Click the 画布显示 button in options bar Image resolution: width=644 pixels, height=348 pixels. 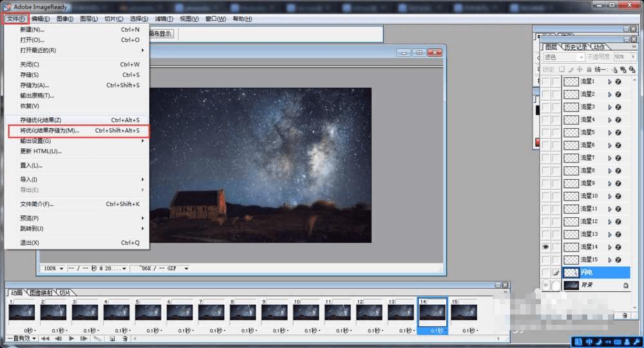[x=161, y=34]
